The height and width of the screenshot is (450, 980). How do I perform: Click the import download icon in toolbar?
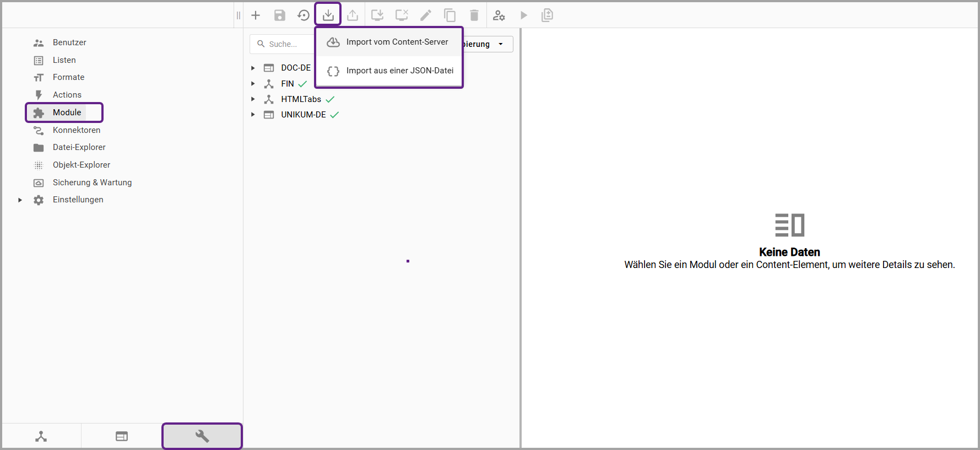tap(328, 15)
